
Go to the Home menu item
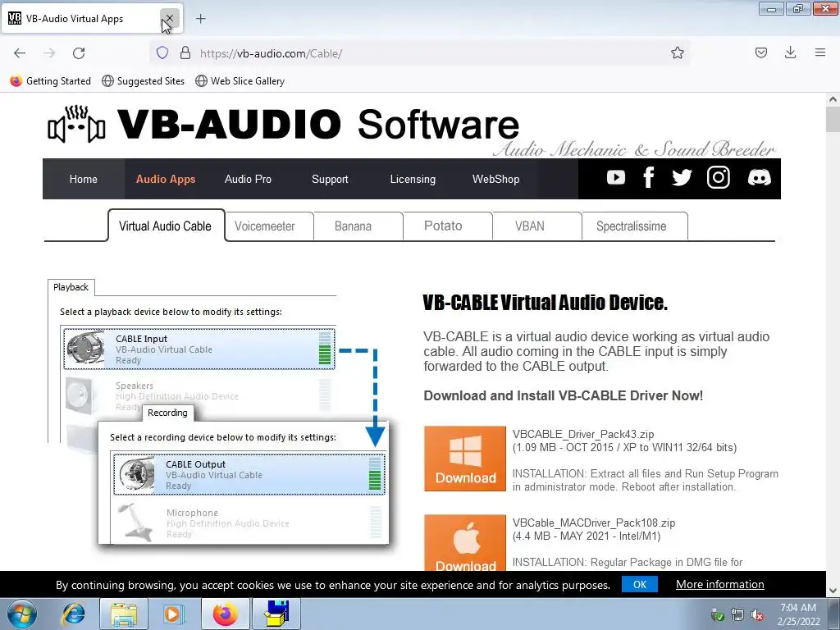click(83, 179)
